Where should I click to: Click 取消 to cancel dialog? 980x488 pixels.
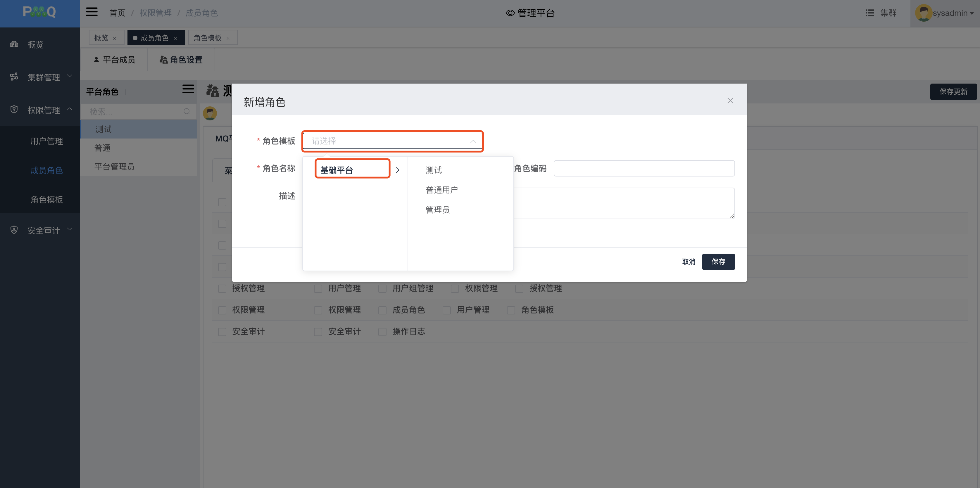pos(688,262)
